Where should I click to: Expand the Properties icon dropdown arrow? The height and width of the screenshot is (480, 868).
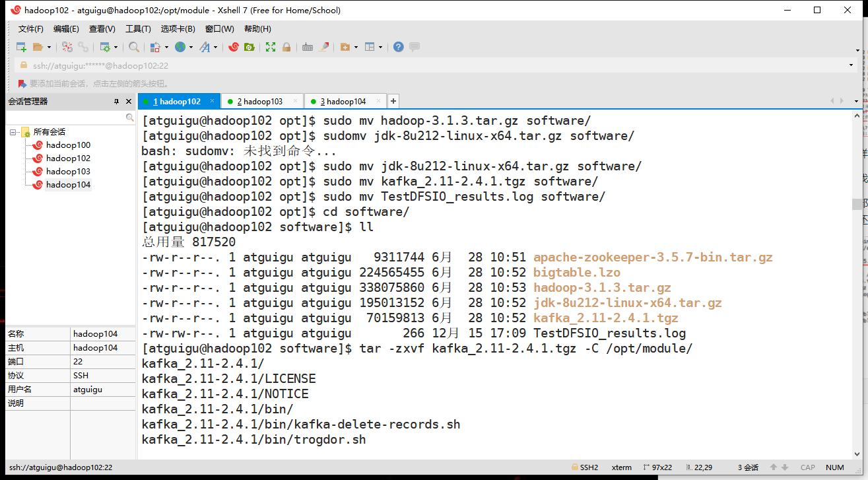pyautogui.click(x=116, y=48)
